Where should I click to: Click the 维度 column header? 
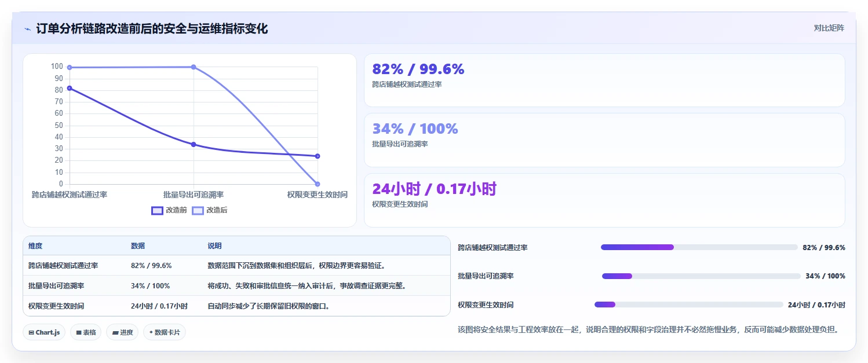tap(35, 246)
